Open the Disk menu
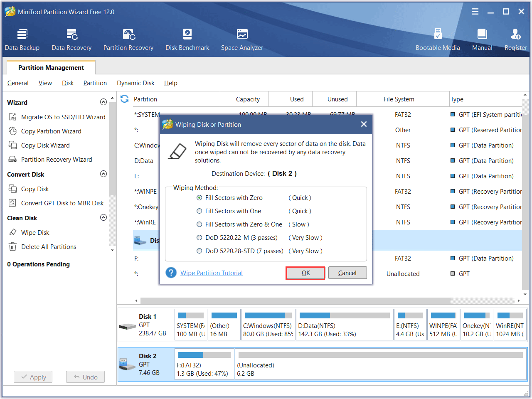Viewport: 532px width, 399px height. [68, 83]
